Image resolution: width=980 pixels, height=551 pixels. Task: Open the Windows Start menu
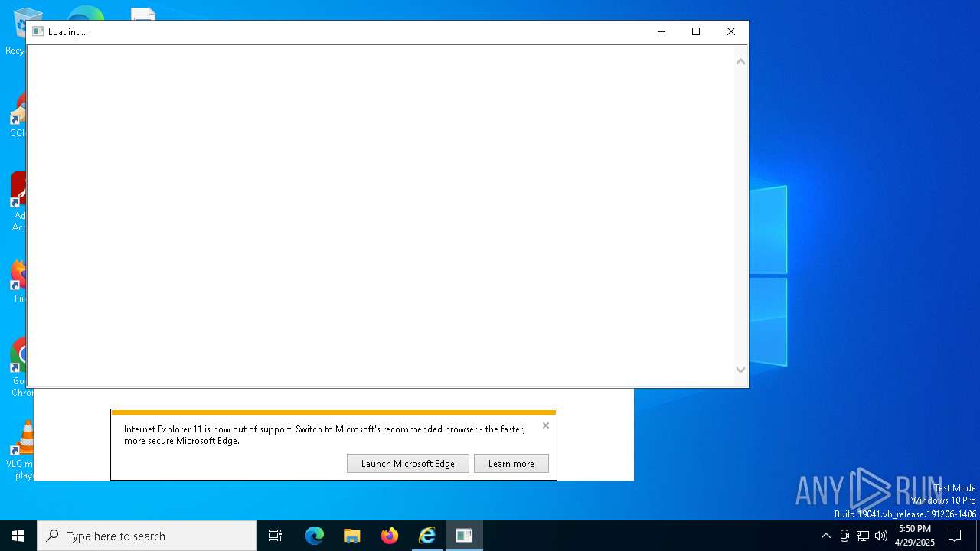pos(18,536)
